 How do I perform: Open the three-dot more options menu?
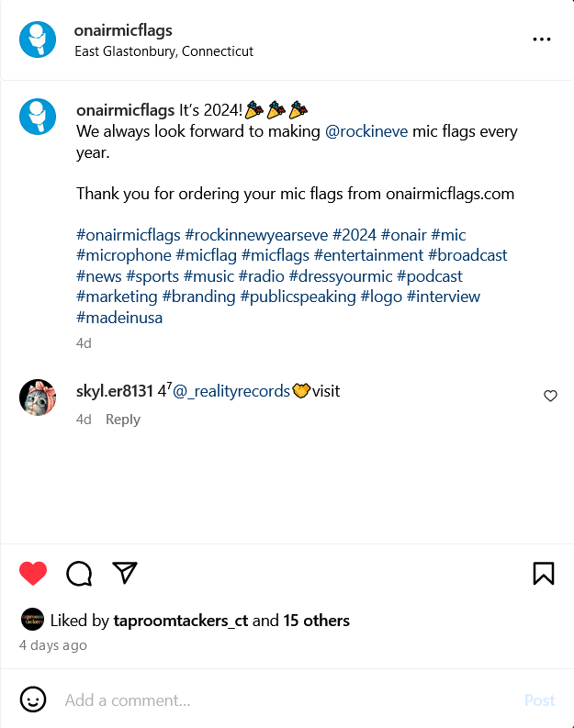(542, 39)
